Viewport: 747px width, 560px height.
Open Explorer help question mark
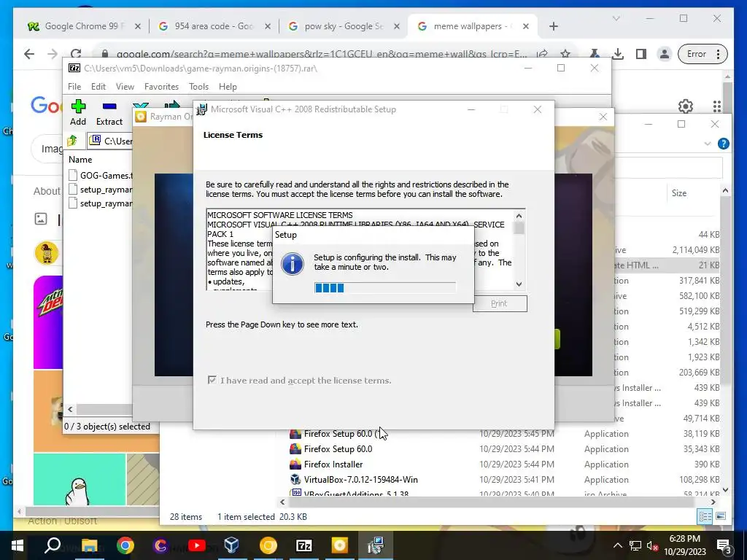(x=723, y=144)
